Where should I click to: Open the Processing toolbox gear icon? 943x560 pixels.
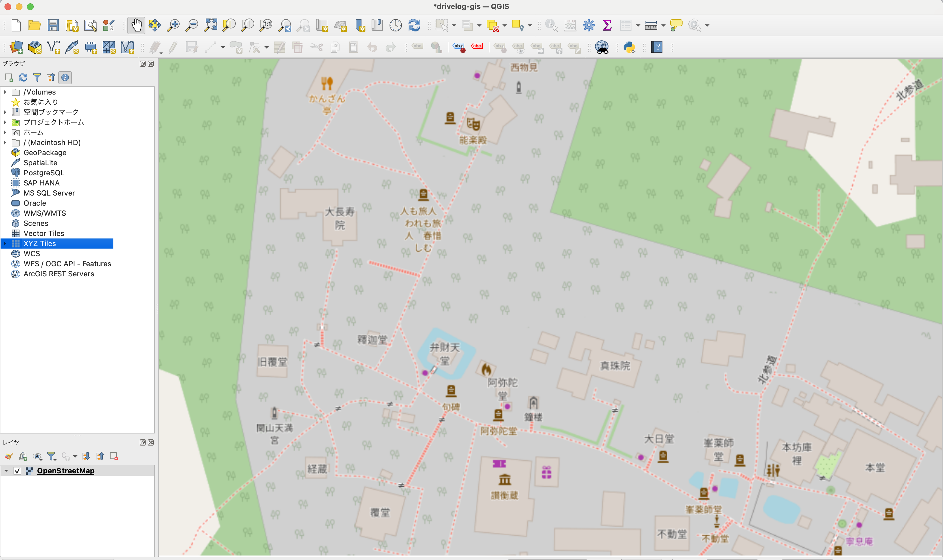pos(589,25)
